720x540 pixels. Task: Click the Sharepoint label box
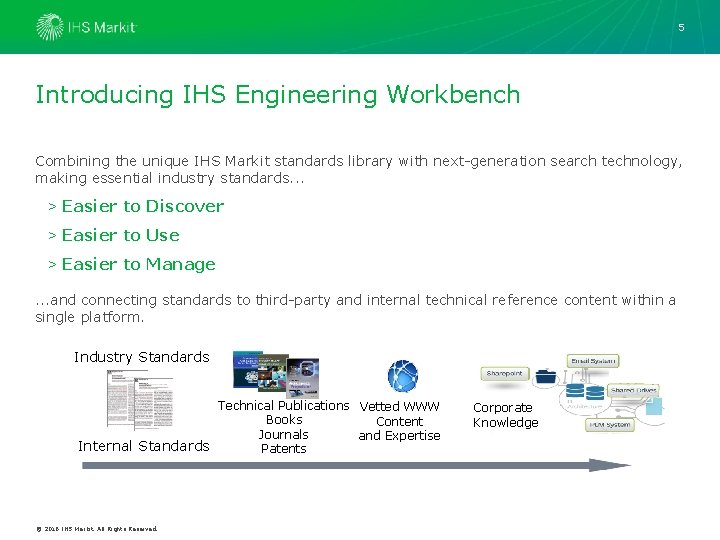505,374
